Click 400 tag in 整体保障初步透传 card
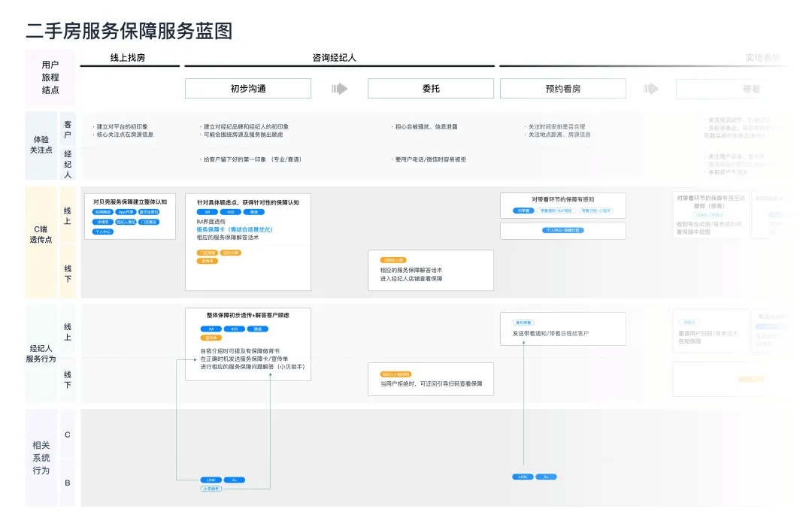 [x=234, y=329]
